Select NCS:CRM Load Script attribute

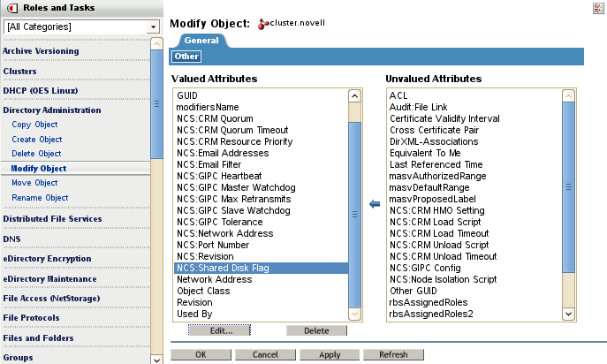[474, 222]
